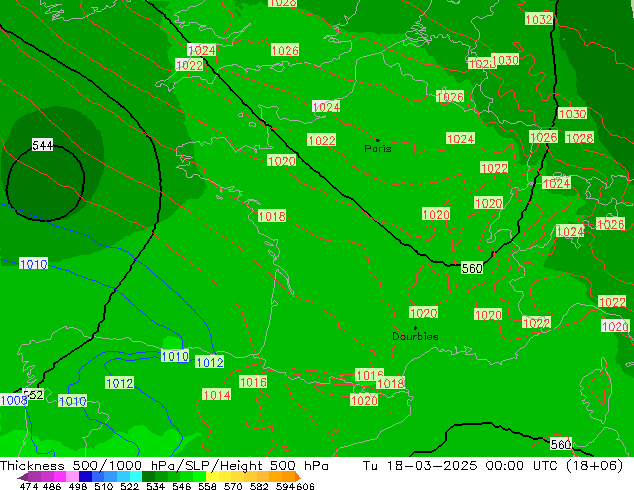Select the dark blue swatch in legend
634x490 pixels.
coord(85,477)
